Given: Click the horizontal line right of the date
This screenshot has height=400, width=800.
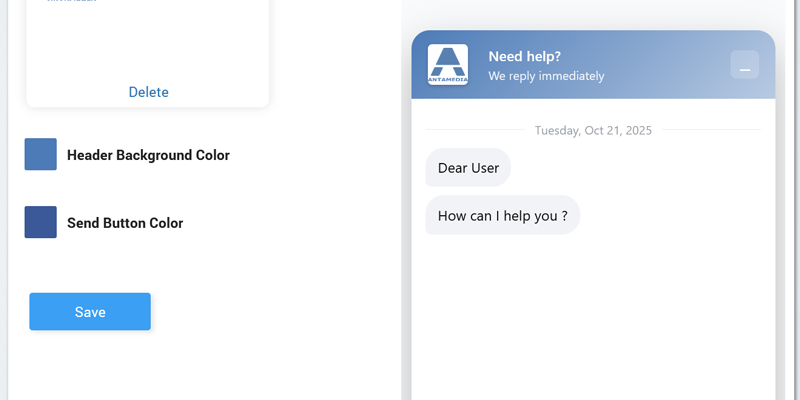Looking at the screenshot, I should (x=710, y=130).
